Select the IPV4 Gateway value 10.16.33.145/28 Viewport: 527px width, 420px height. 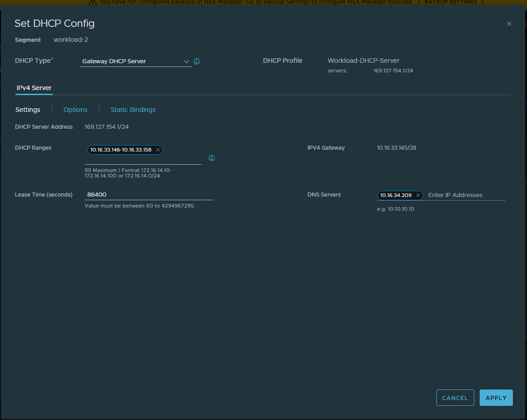396,148
